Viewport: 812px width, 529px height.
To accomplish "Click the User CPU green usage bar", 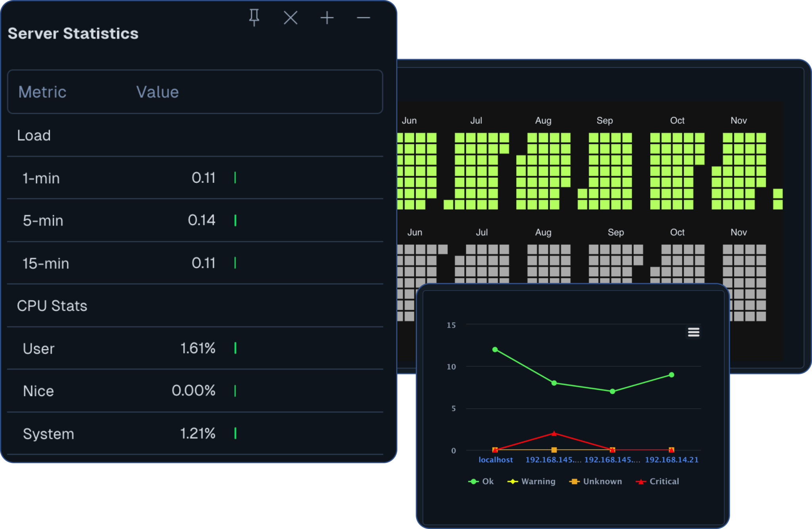I will [235, 349].
